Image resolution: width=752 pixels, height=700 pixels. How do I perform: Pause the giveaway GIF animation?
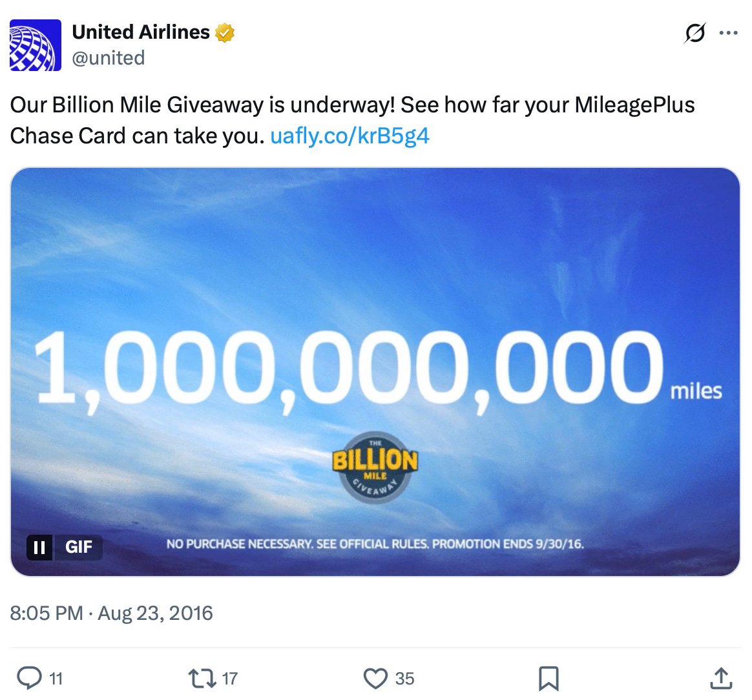[40, 547]
